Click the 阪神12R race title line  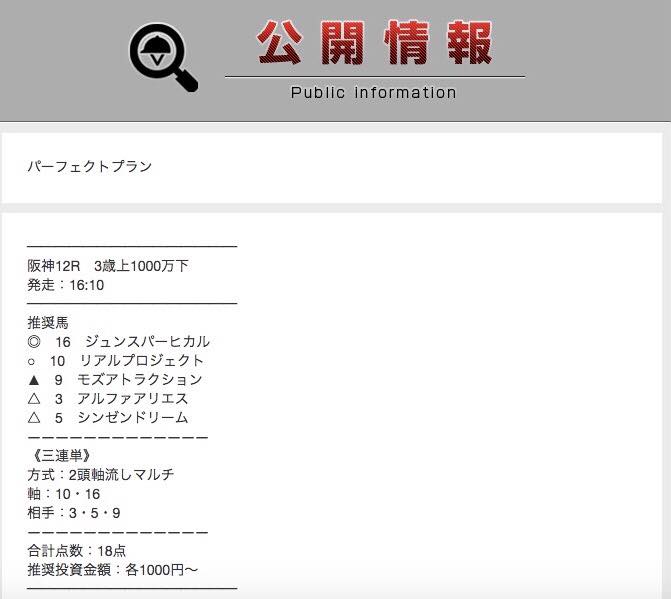pos(108,266)
